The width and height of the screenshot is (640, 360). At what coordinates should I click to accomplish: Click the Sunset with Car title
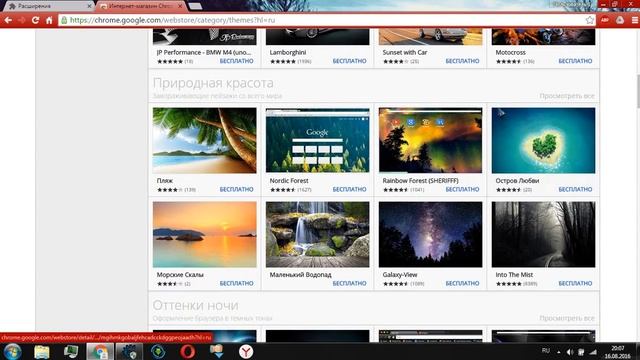point(404,52)
